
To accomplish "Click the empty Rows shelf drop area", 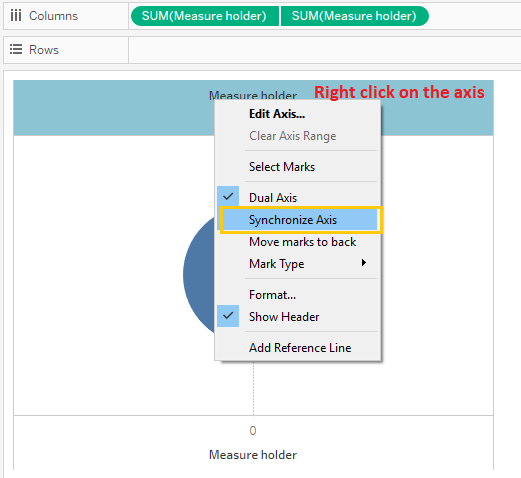I will click(x=324, y=50).
